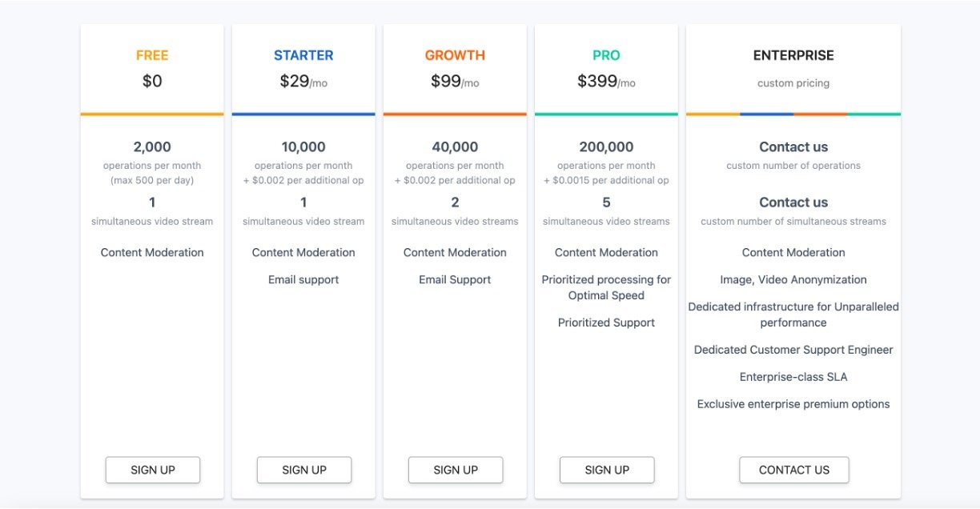
Task: Click SIGN UP under the Starter plan
Action: pyautogui.click(x=303, y=470)
